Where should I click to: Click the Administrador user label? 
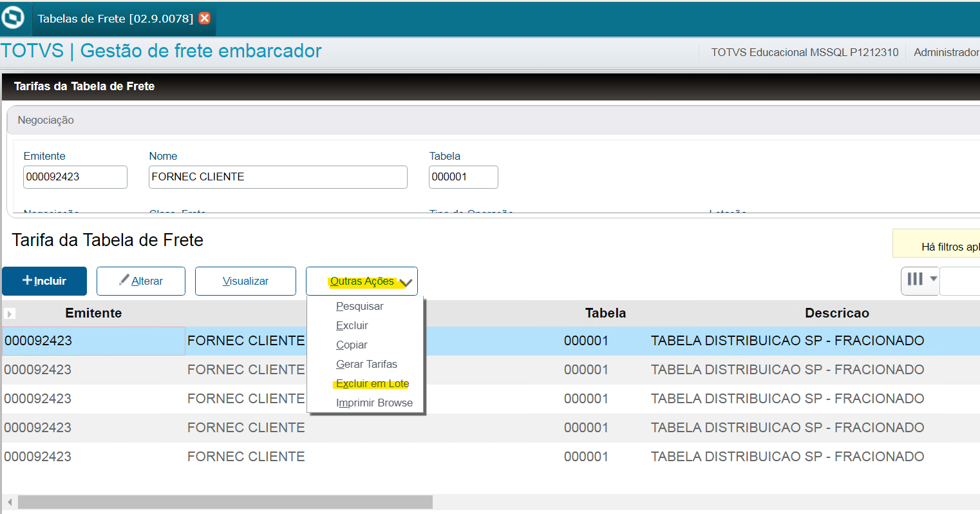pos(947,52)
